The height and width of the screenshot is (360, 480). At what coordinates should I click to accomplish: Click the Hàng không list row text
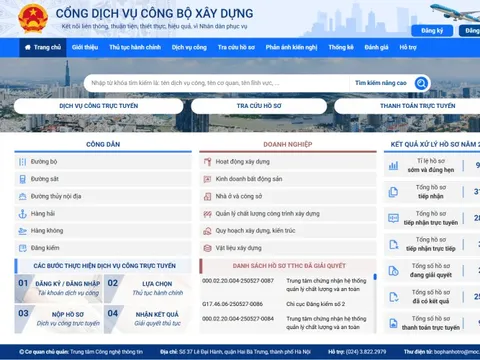(x=47, y=231)
